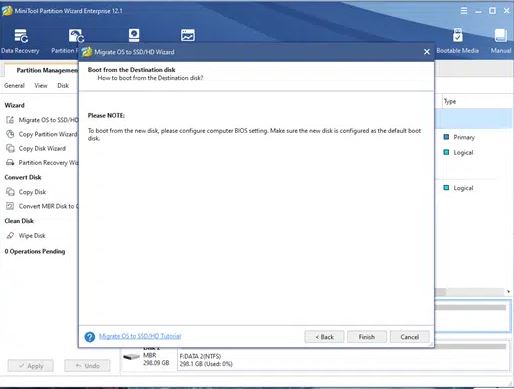Click the Convert MBR Disk icon

tap(10, 206)
